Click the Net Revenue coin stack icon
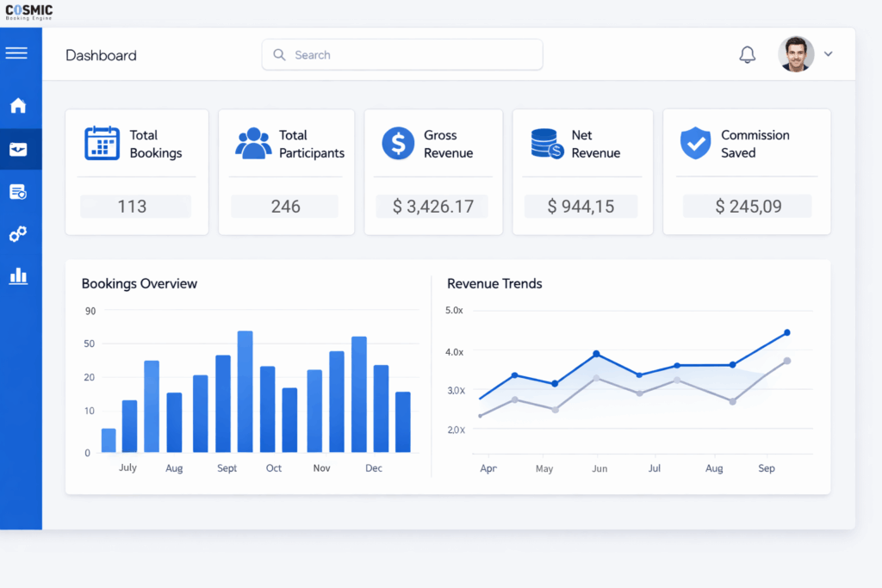 pos(547,144)
